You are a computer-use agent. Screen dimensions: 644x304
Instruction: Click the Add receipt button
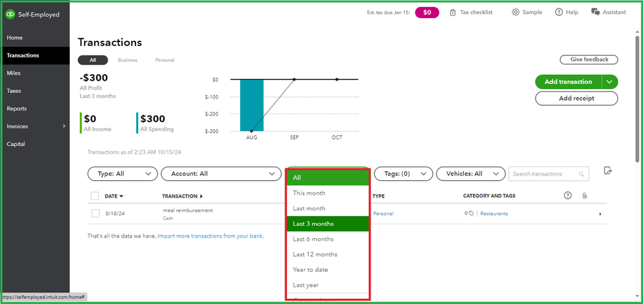click(576, 99)
